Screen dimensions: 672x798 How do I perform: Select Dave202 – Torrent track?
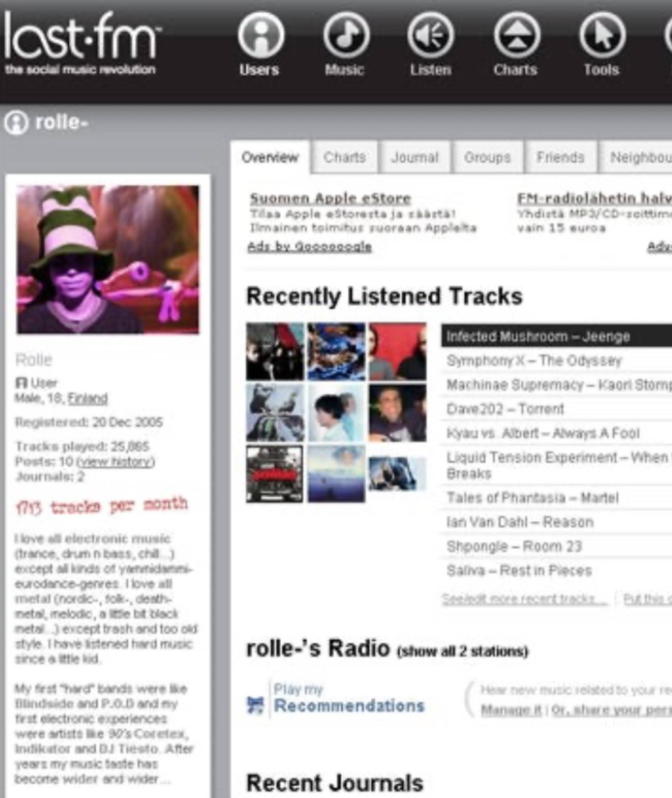(x=556, y=409)
